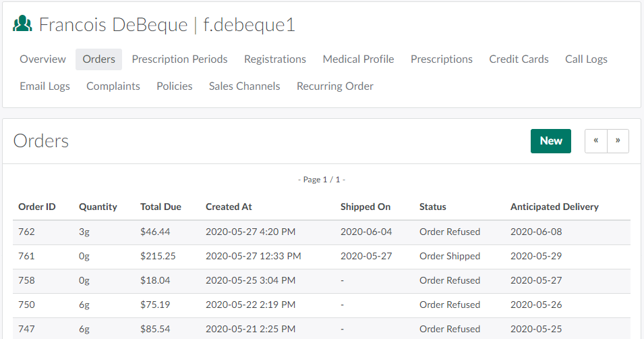644x339 pixels.
Task: Open the Sales Channels tab
Action: (x=244, y=86)
